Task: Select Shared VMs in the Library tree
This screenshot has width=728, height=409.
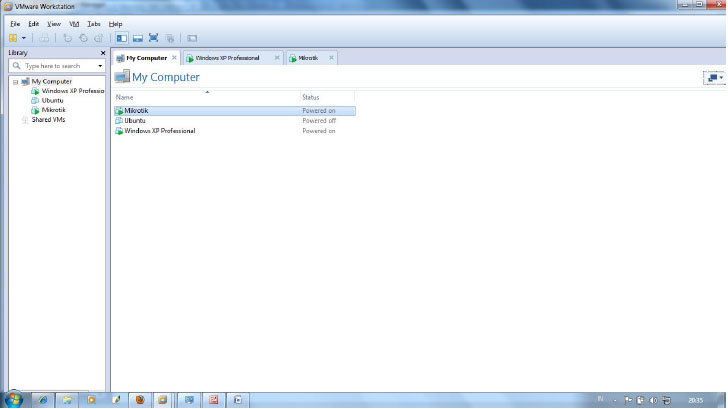Action: 48,119
